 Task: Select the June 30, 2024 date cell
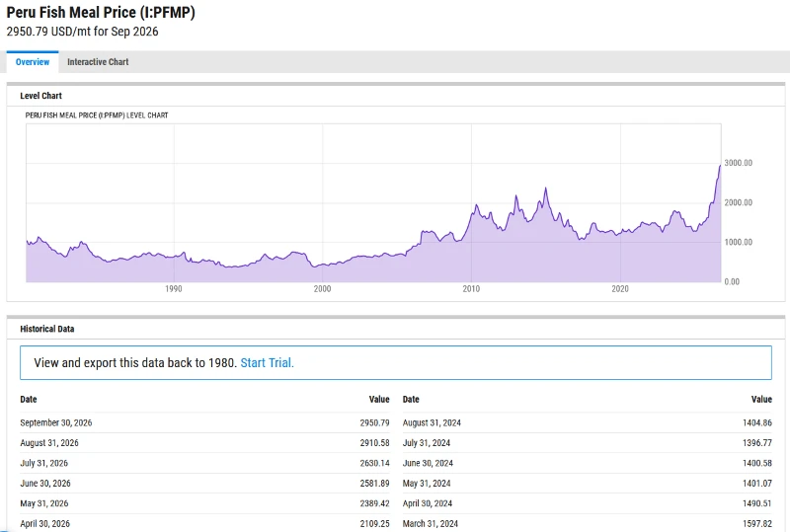pyautogui.click(x=428, y=463)
